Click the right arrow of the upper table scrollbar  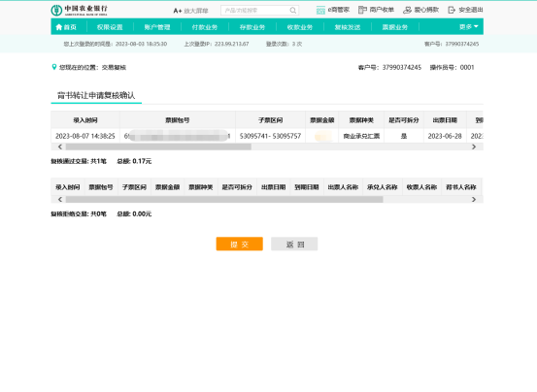click(x=474, y=147)
